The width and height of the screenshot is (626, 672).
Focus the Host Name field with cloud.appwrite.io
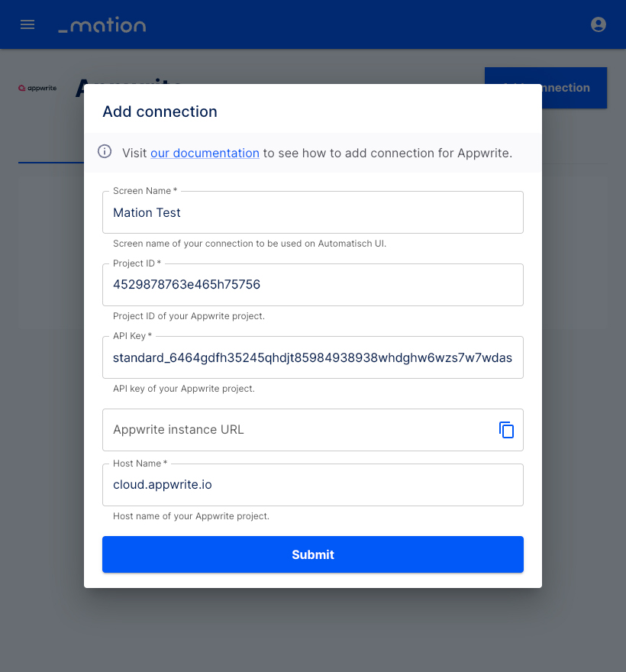point(313,485)
